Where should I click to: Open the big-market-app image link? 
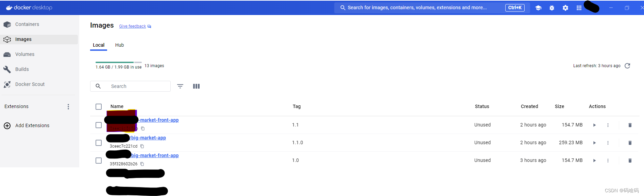click(x=148, y=138)
